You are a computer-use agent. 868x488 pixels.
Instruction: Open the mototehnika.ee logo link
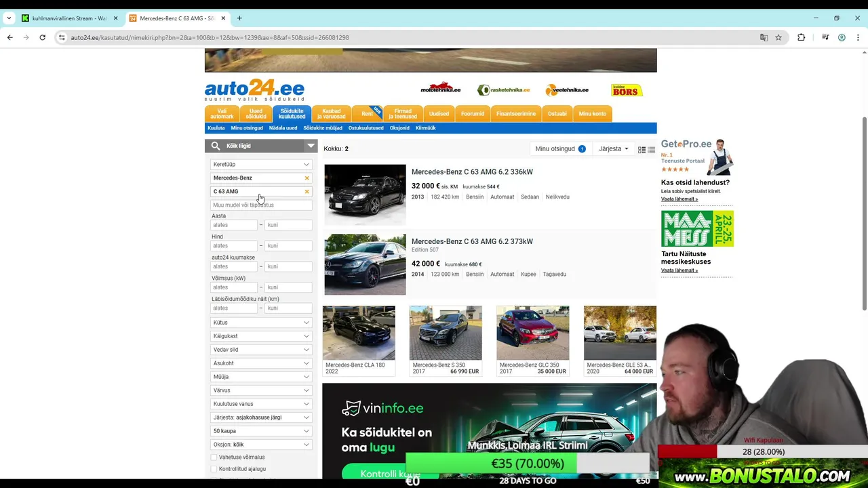tap(440, 89)
